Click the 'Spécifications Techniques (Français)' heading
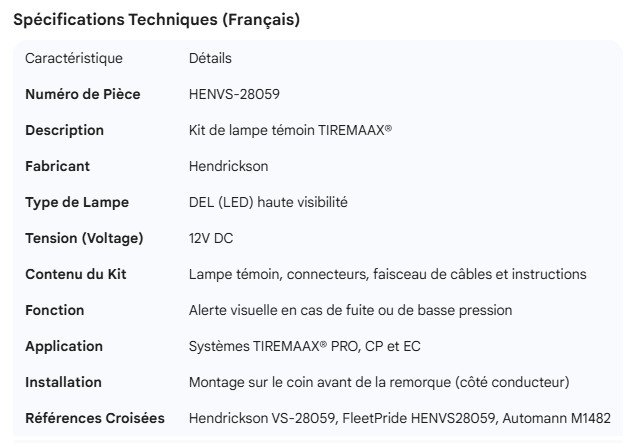The image size is (631, 443). click(x=156, y=20)
